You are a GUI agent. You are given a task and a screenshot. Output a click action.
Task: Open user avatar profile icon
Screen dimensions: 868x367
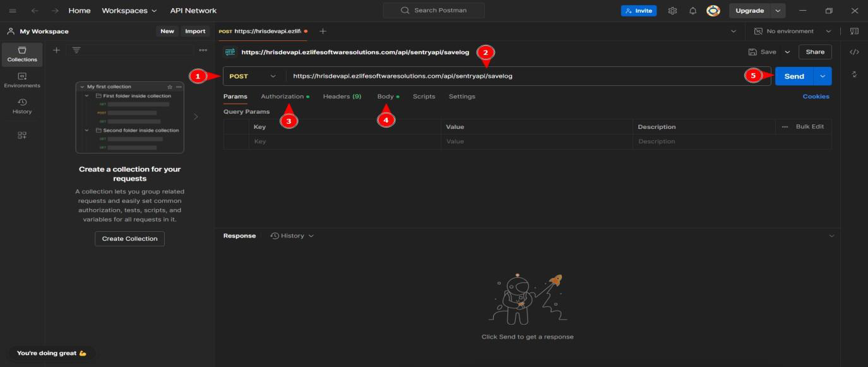pos(713,11)
